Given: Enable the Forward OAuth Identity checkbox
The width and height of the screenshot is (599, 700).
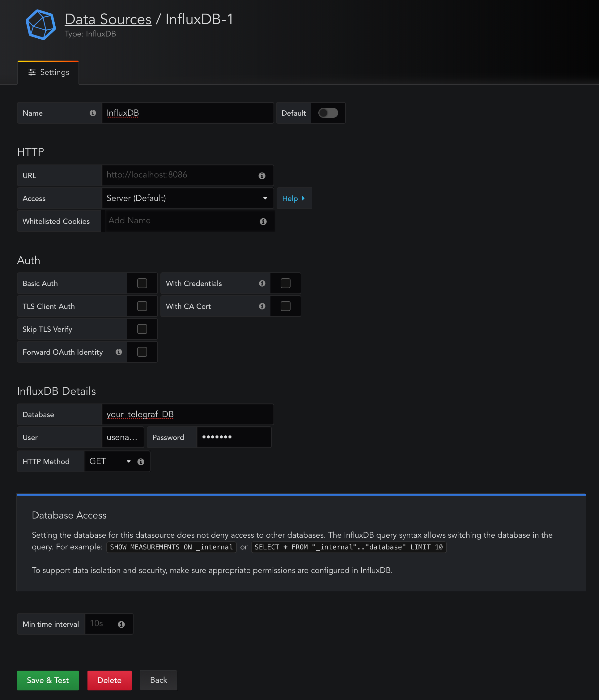Looking at the screenshot, I should [142, 352].
